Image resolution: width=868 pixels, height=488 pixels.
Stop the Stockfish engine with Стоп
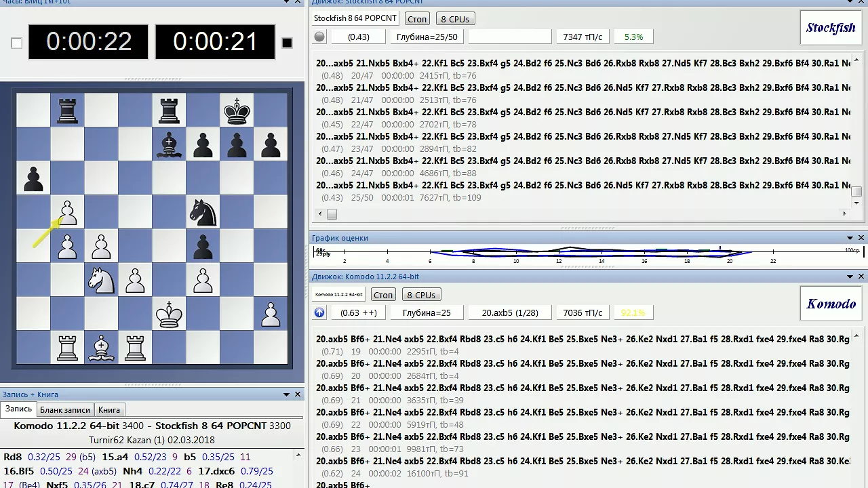(x=417, y=19)
